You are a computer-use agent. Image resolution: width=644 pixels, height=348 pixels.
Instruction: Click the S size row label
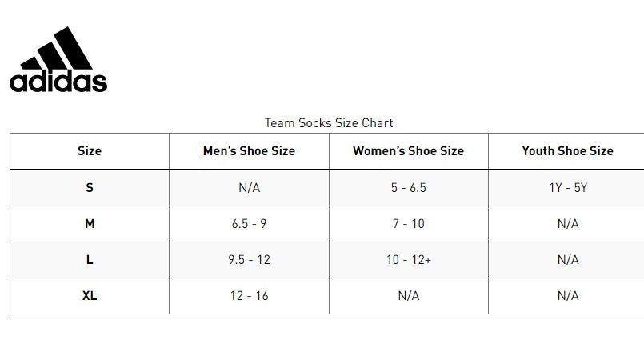(90, 187)
